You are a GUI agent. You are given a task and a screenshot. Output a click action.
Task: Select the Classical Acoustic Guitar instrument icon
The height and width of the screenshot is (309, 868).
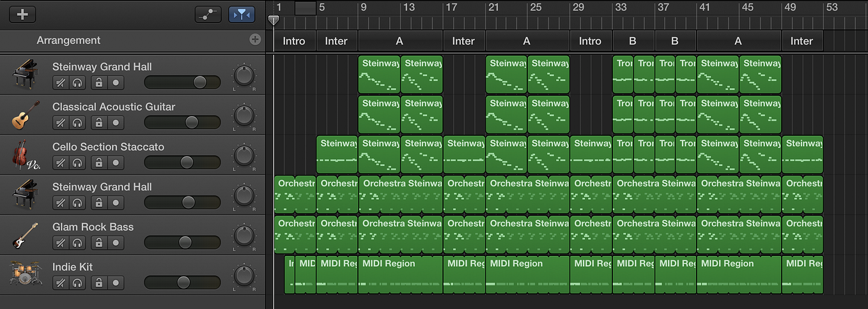[26, 115]
